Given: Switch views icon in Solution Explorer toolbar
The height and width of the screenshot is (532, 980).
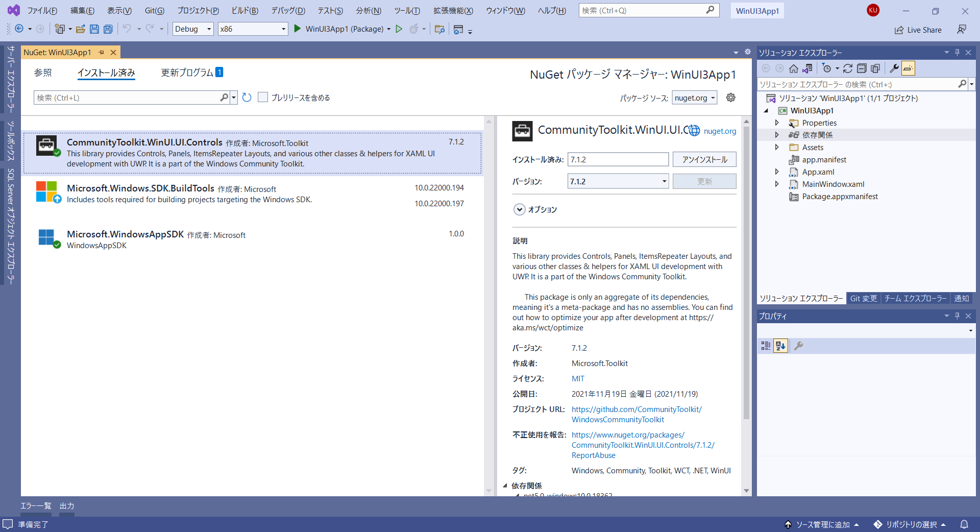Looking at the screenshot, I should pos(807,68).
